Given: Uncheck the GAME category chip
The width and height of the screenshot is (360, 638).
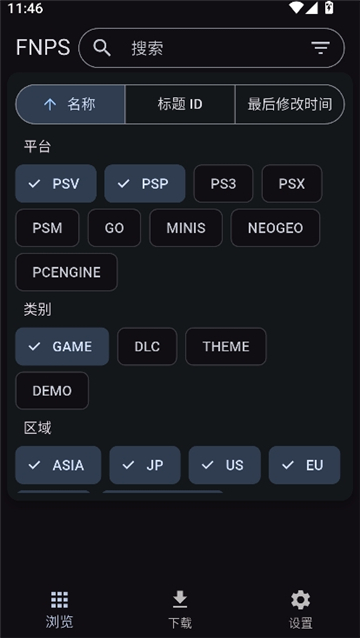Looking at the screenshot, I should [x=62, y=346].
